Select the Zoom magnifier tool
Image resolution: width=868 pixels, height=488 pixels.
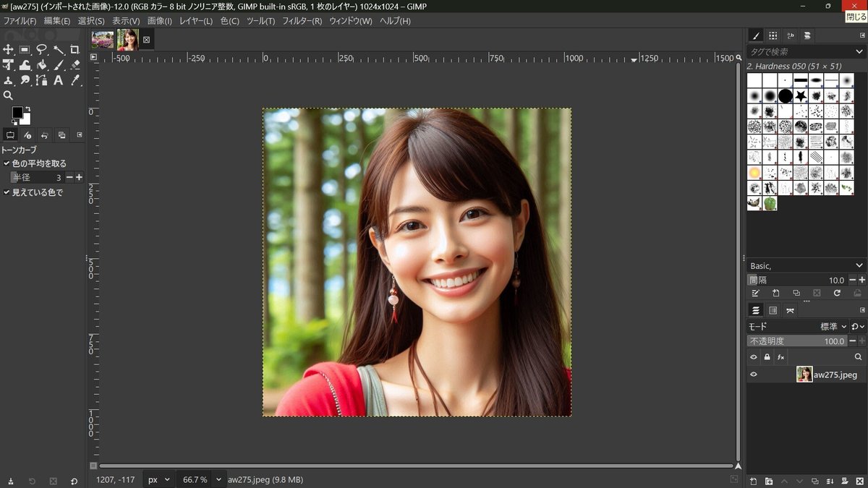[x=9, y=96]
